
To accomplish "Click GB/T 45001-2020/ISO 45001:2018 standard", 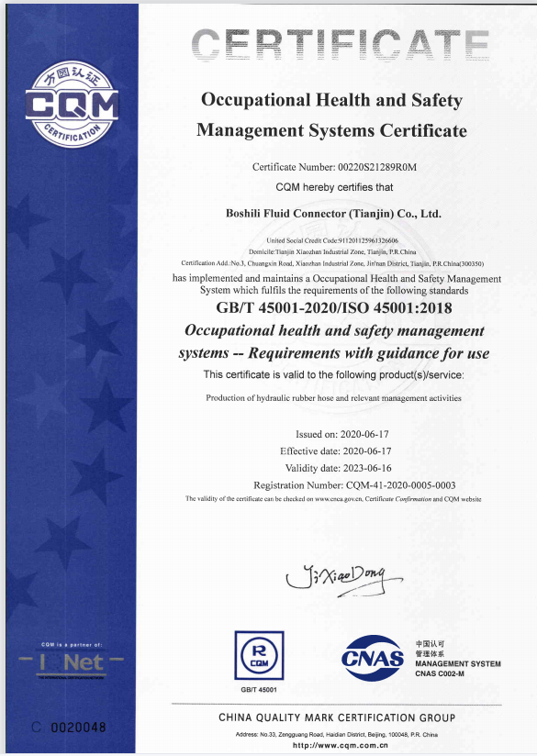I will 334,307.
